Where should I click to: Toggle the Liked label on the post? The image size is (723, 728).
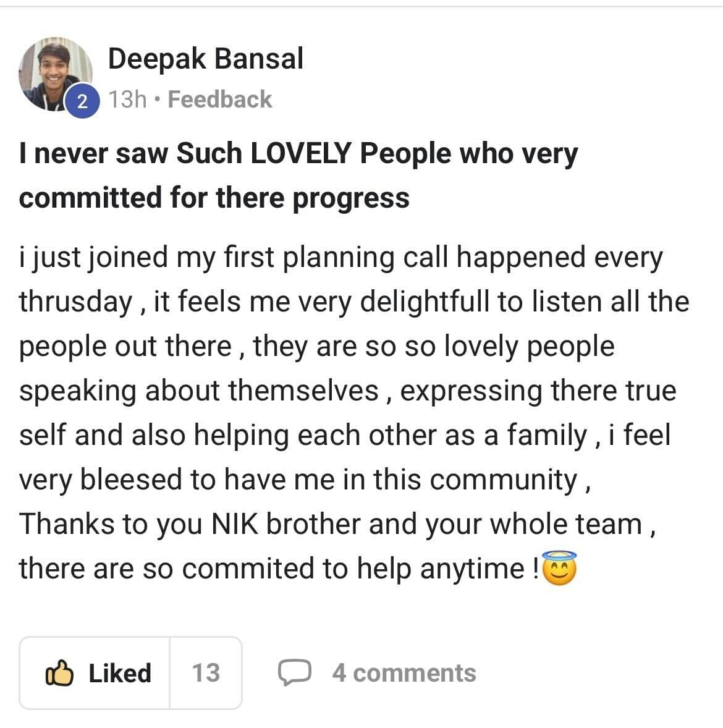point(120,673)
